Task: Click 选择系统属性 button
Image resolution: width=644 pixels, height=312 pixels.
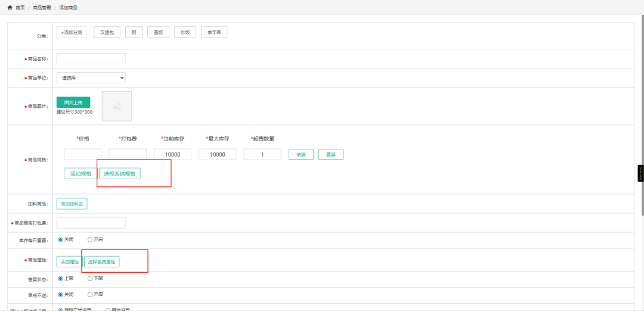Action: pyautogui.click(x=101, y=262)
